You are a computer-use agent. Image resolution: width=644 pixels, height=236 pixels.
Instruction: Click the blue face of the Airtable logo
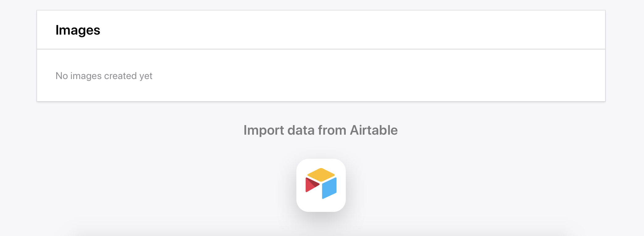click(330, 188)
